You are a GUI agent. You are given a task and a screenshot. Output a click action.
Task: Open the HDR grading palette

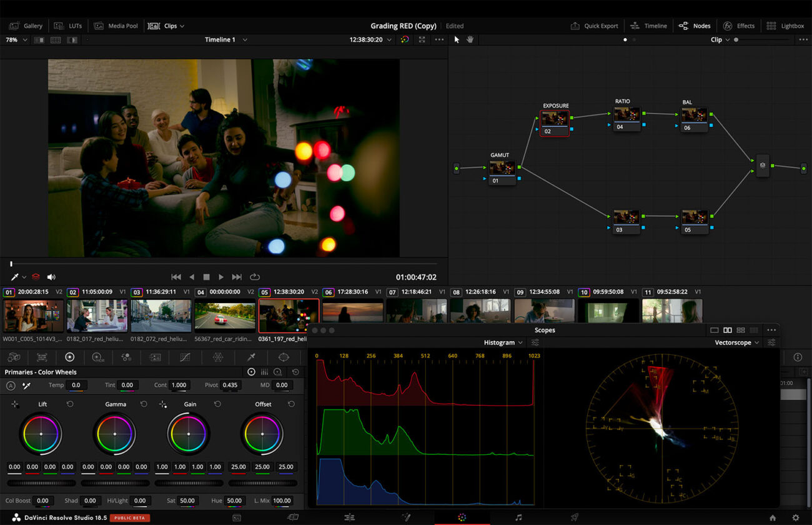(97, 357)
